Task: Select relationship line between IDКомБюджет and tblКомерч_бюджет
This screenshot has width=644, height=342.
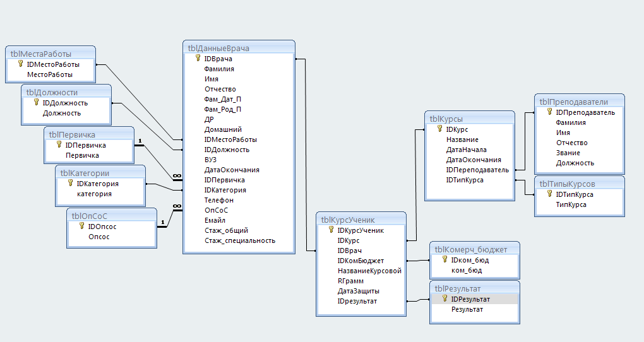Action: coord(418,261)
